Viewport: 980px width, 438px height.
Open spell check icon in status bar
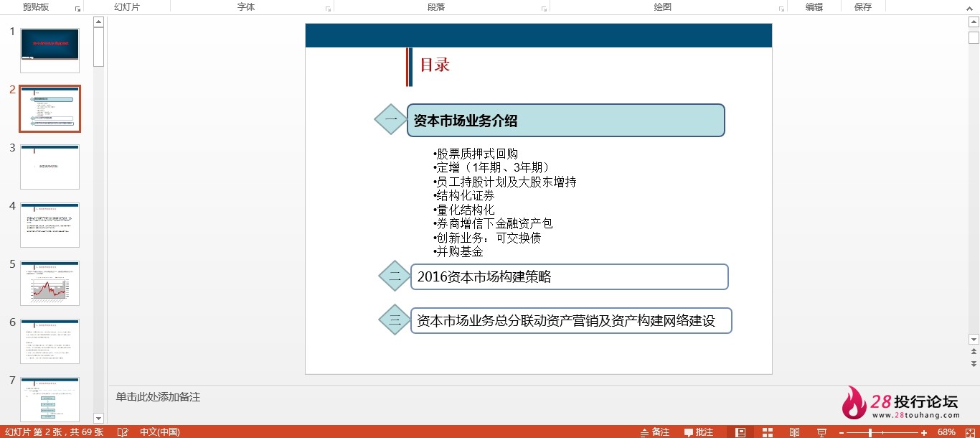point(123,432)
